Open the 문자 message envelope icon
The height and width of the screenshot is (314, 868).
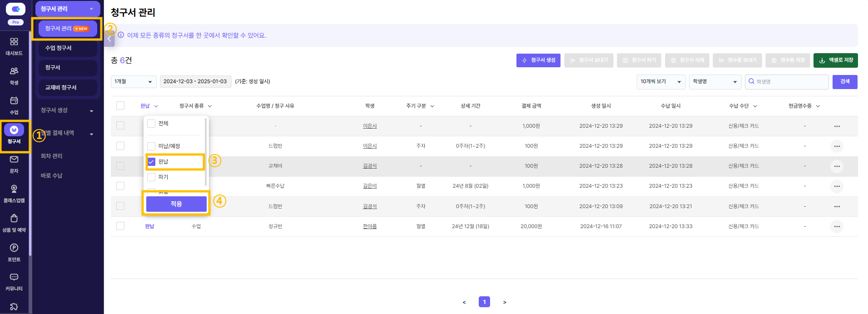14,159
